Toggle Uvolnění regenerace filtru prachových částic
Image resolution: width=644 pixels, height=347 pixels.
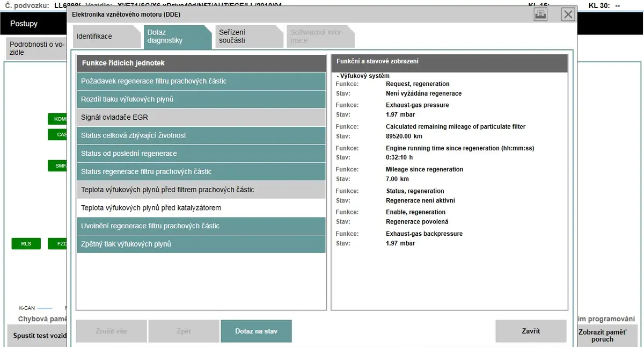point(201,226)
